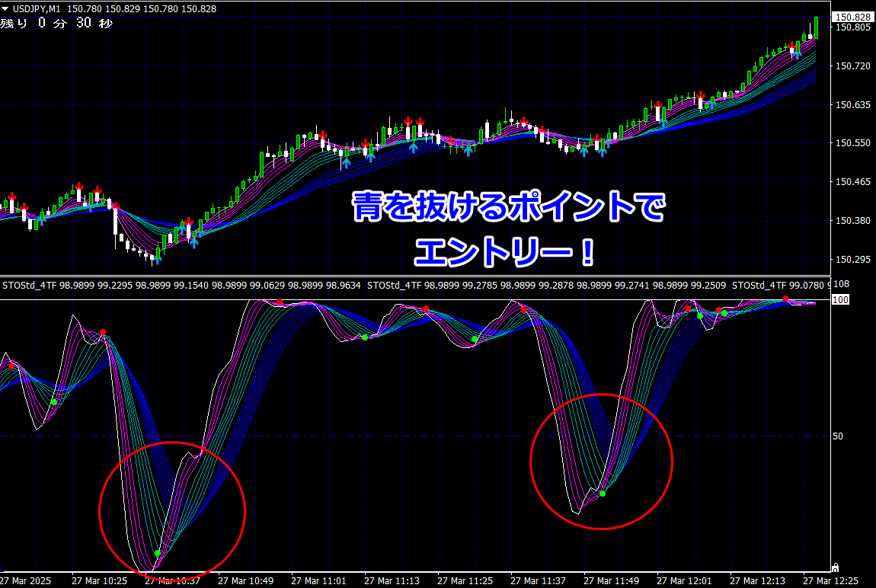Click the 27 Mar 11:49 time label
876x588 pixels.
pos(612,580)
